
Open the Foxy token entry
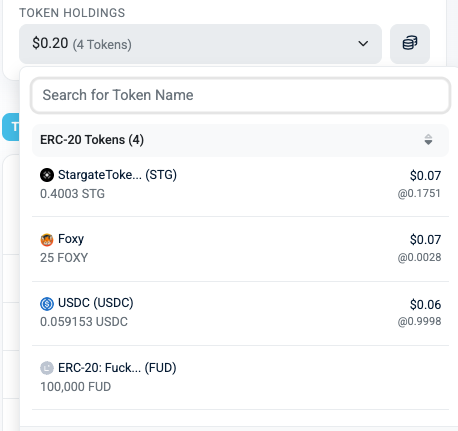coord(240,248)
